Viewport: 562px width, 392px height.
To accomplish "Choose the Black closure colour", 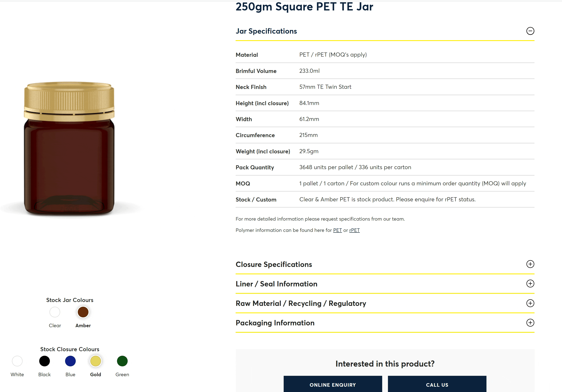I will pos(44,361).
